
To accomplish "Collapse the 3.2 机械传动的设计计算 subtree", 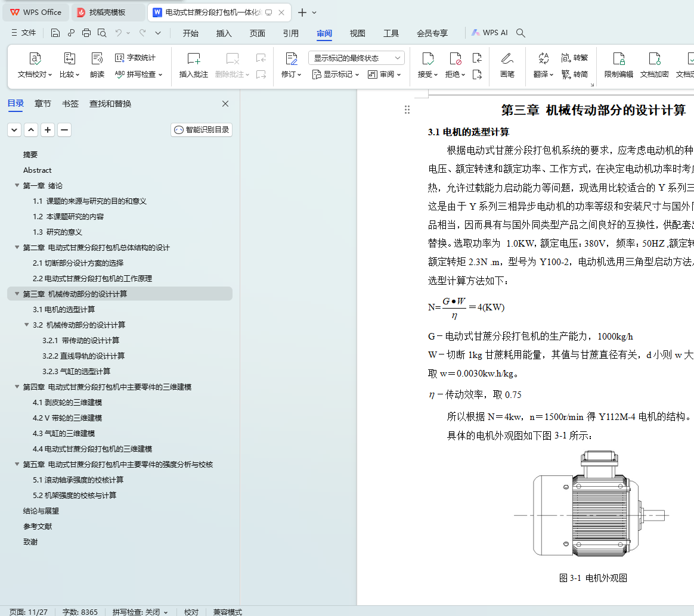I will [26, 325].
